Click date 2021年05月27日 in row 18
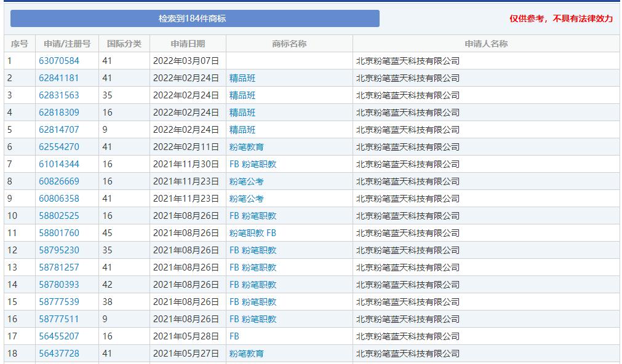Viewport: 622px width, 364px height. point(186,354)
